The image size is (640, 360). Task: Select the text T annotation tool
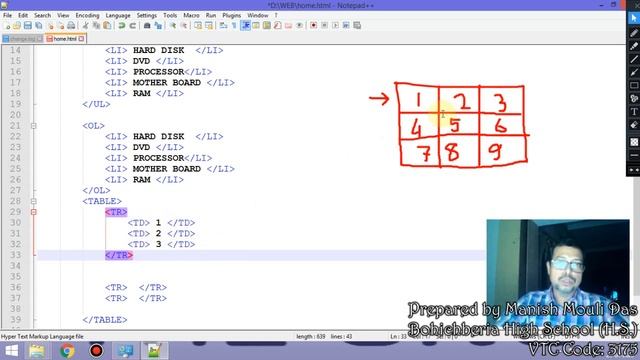tap(634, 111)
